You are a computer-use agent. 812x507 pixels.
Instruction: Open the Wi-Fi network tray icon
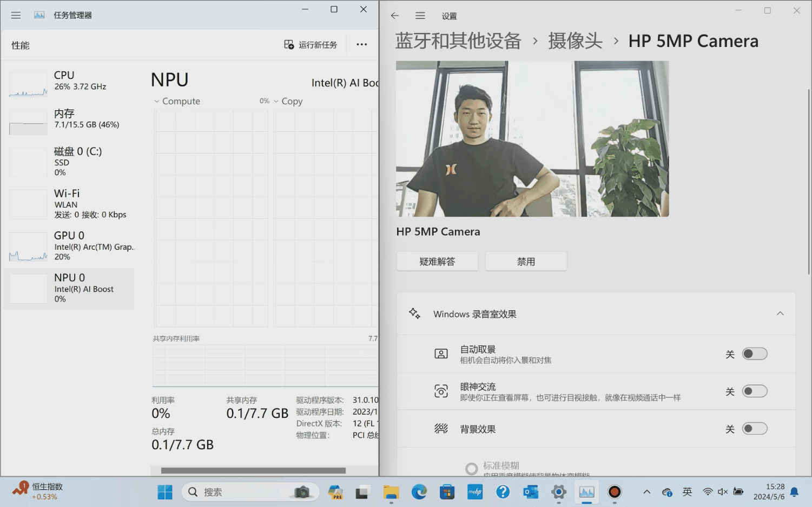tap(708, 492)
